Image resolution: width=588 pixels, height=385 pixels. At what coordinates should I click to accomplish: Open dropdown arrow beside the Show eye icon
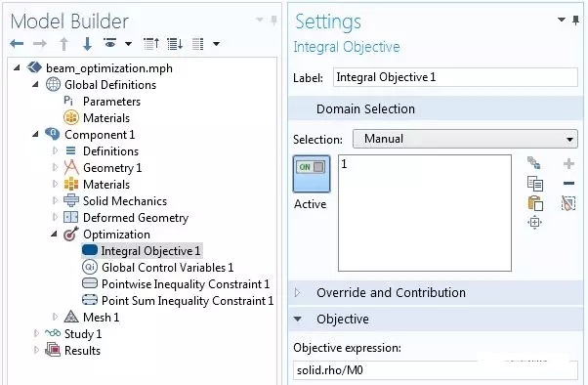coord(128,44)
